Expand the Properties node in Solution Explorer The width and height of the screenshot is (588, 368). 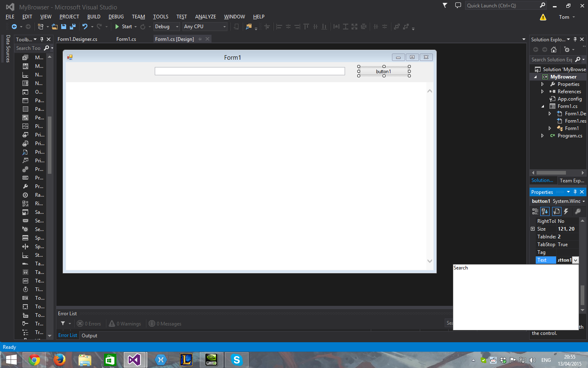tap(542, 84)
